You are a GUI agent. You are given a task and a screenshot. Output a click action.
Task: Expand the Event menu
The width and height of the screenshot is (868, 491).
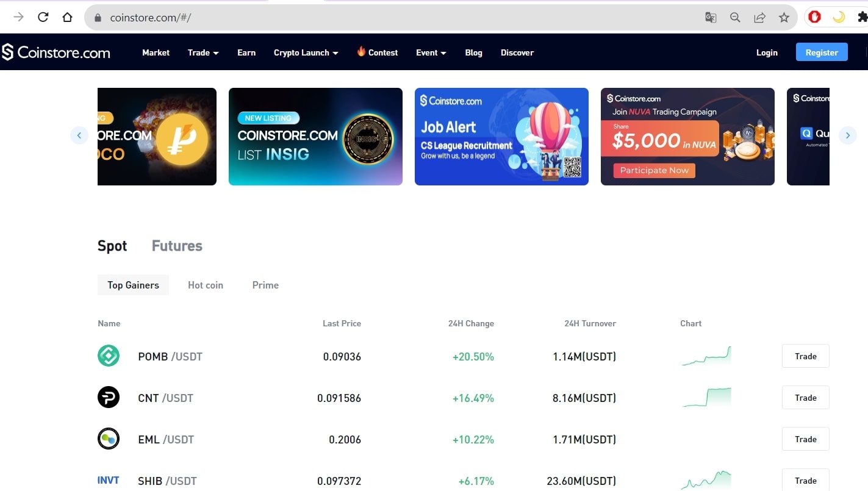431,53
